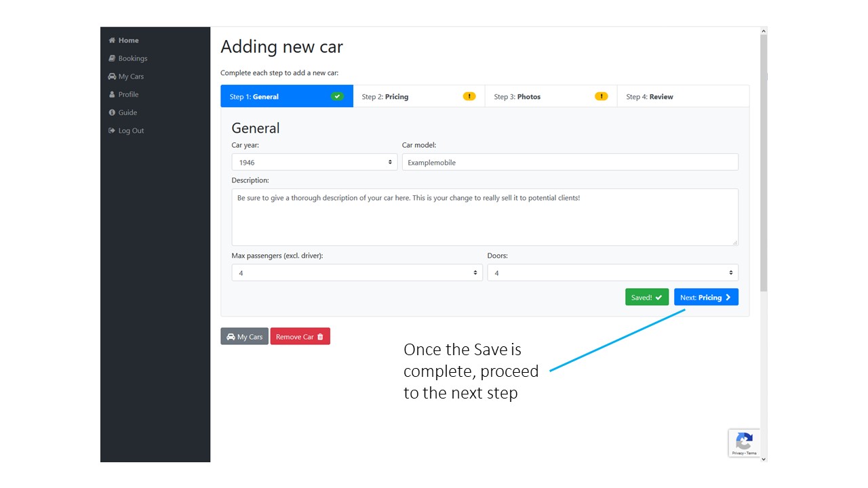Click checkmark icon on Saved! button

(658, 298)
